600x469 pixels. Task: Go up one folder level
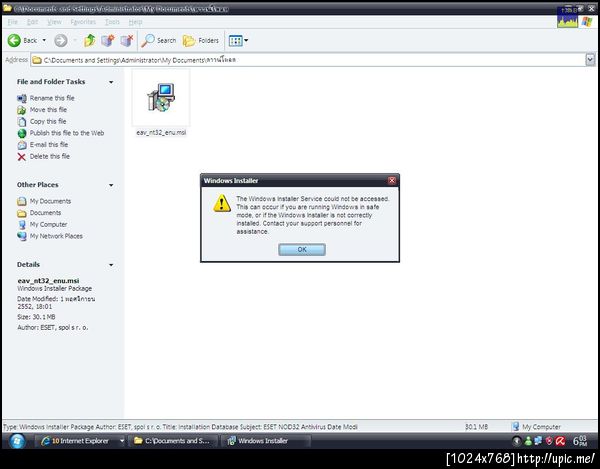point(89,40)
